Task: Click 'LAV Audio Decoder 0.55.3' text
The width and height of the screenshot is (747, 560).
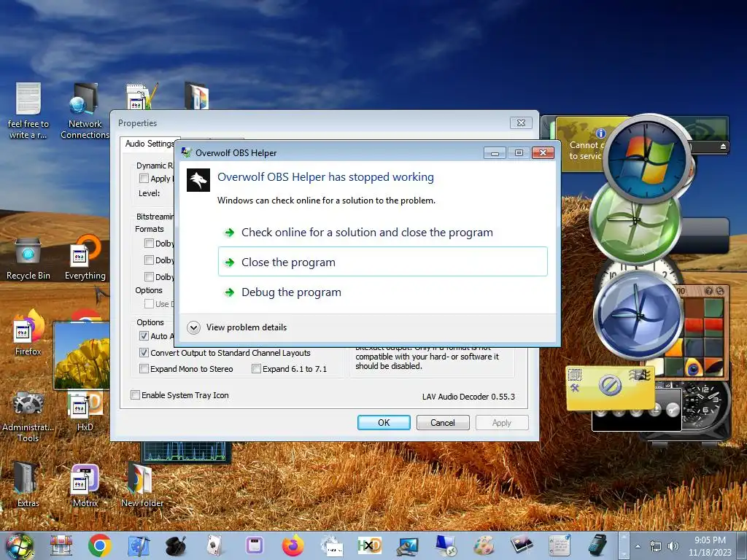Action: pyautogui.click(x=468, y=396)
